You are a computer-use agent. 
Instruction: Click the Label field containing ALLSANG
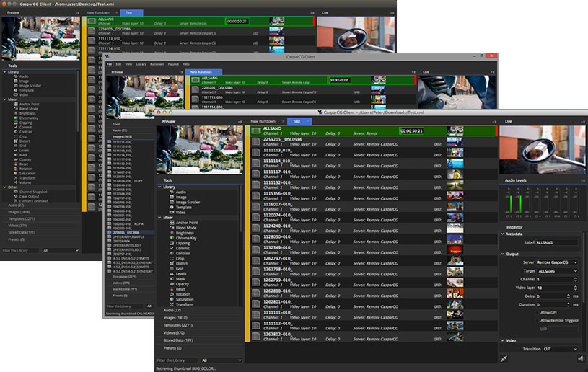tap(557, 243)
